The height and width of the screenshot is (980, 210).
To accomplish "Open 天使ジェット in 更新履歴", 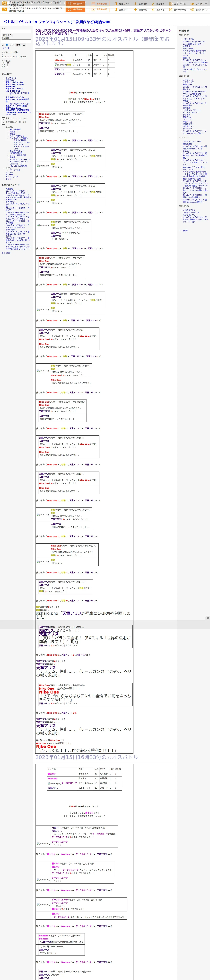I will pos(188,80).
